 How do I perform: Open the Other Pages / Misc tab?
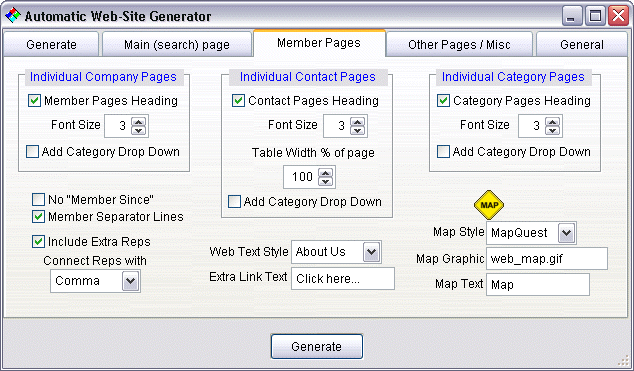pos(459,44)
